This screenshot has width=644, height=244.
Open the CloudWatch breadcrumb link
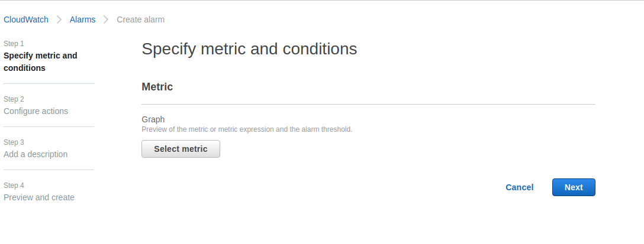(x=26, y=19)
